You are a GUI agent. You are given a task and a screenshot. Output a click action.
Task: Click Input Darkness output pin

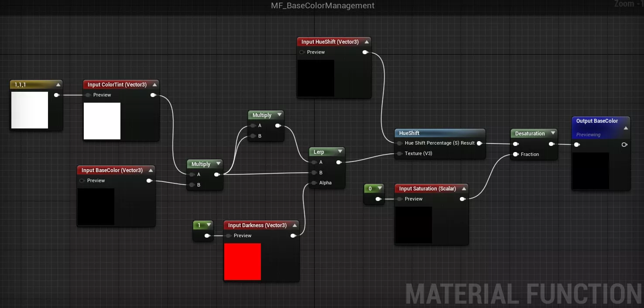click(293, 236)
